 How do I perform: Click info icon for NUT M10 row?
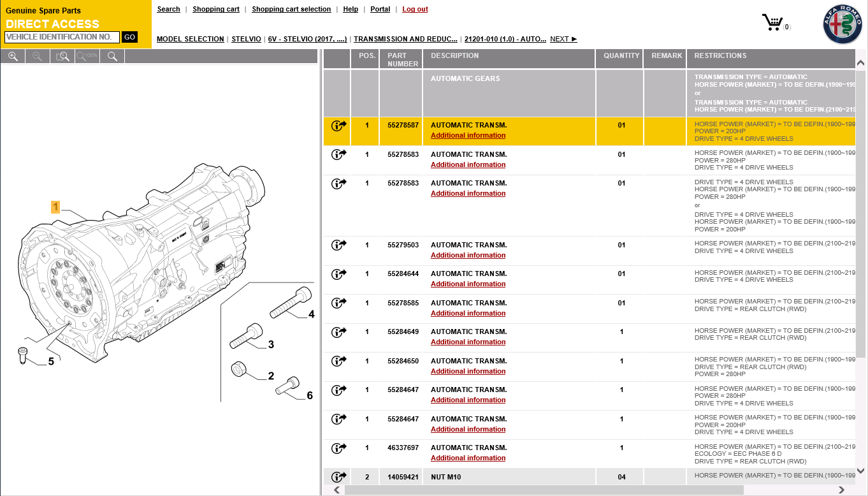coord(338,477)
